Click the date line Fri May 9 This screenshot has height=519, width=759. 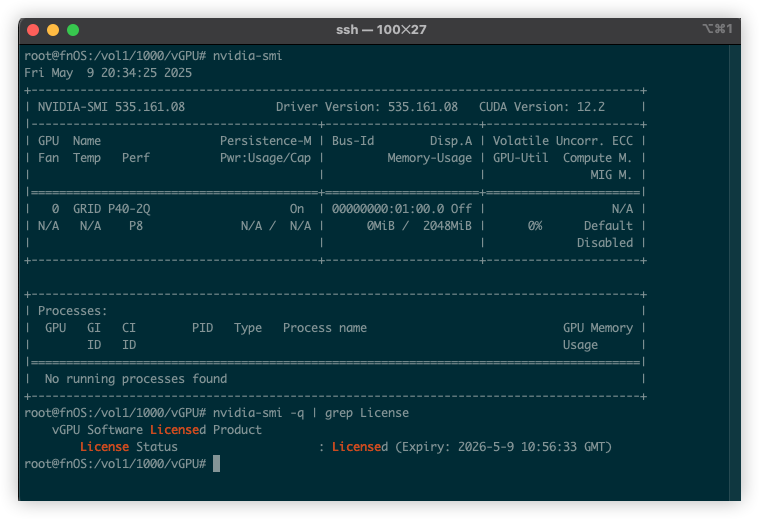pyautogui.click(x=108, y=73)
